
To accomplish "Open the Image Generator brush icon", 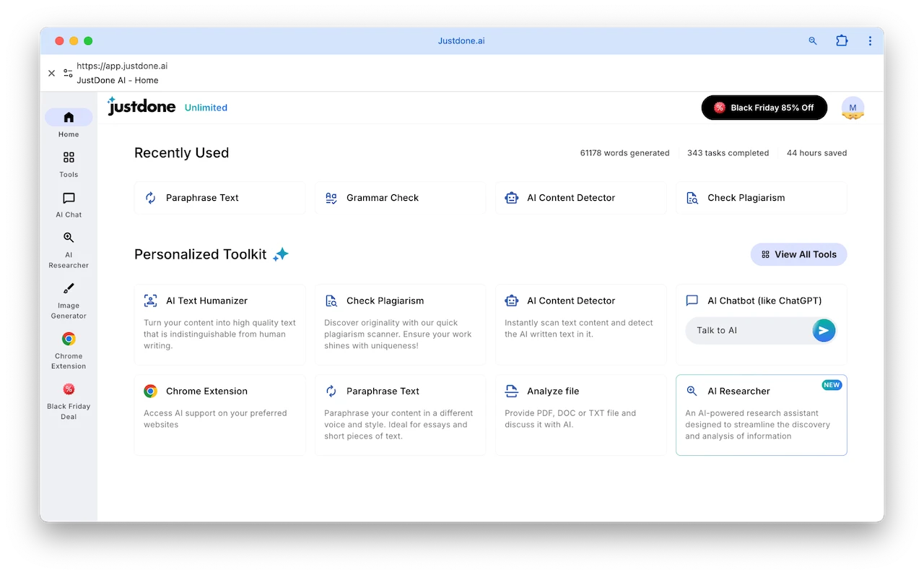I will click(69, 289).
